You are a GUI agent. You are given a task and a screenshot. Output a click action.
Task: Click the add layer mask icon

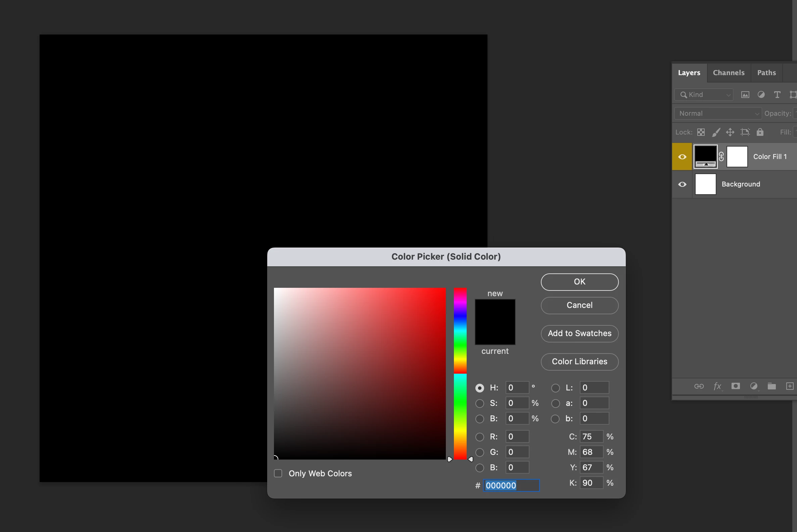tap(736, 386)
